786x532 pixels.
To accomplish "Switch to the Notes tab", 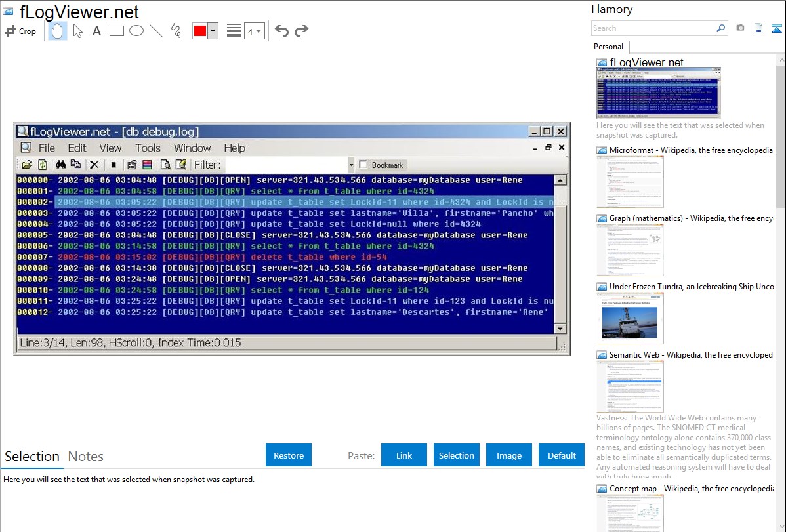I will click(86, 457).
